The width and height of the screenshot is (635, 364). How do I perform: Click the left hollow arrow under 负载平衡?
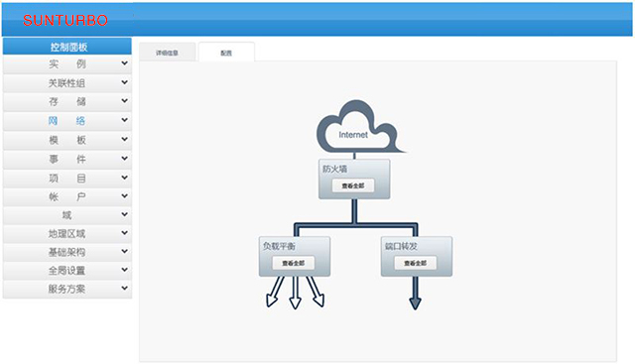click(275, 292)
